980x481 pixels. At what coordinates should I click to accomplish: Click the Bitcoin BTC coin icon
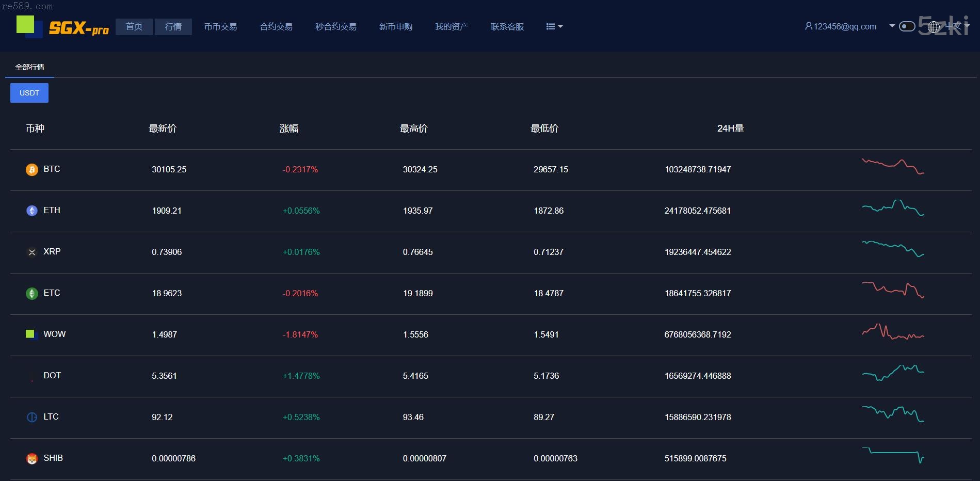tap(32, 170)
